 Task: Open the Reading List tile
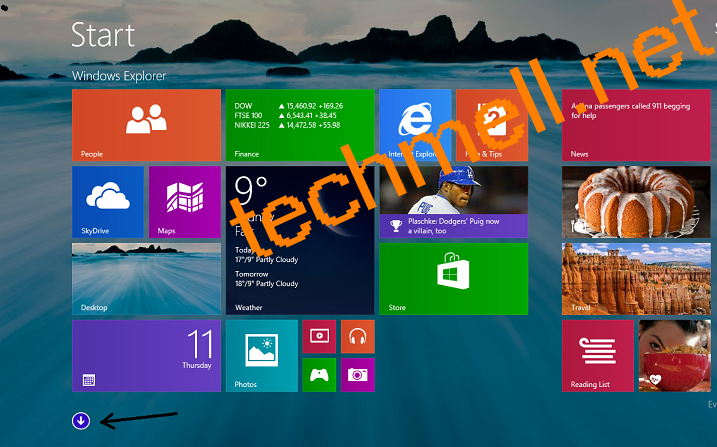[x=598, y=356]
